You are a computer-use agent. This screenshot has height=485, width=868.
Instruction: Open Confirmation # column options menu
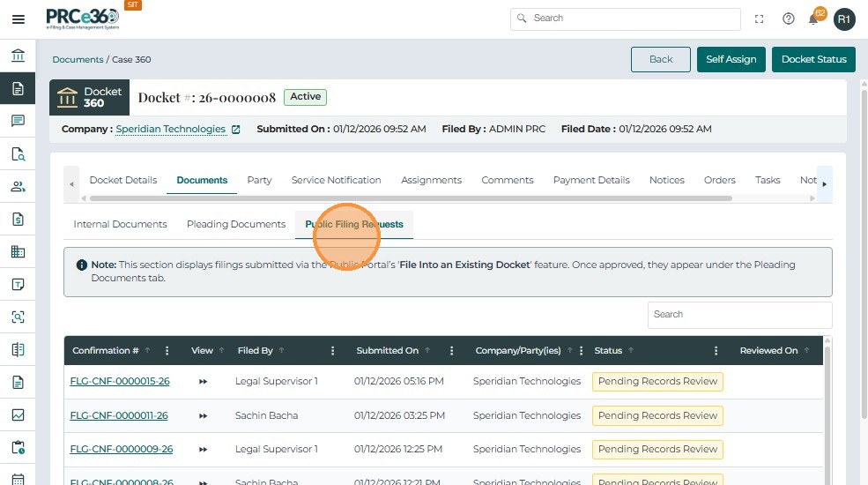(x=167, y=351)
